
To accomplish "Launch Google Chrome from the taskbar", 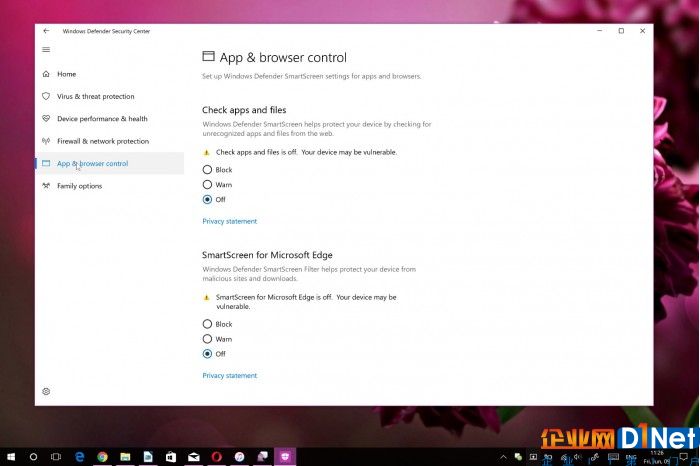I will [103, 457].
